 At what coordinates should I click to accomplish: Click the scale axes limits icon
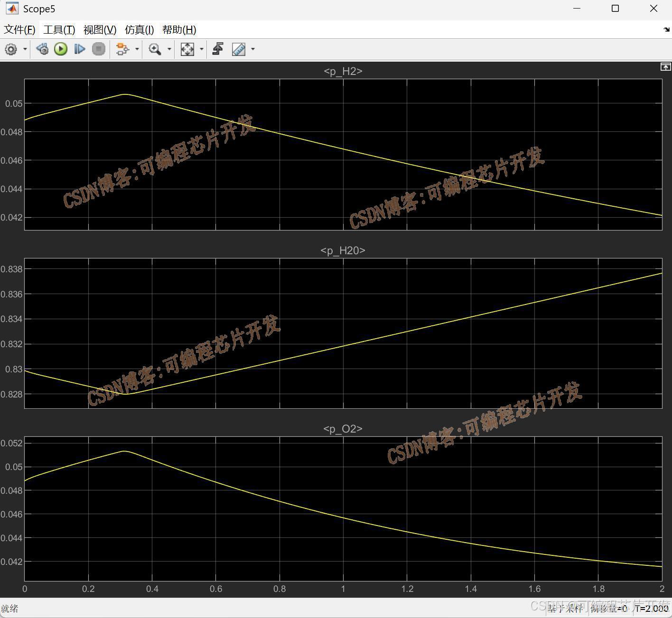(x=187, y=49)
